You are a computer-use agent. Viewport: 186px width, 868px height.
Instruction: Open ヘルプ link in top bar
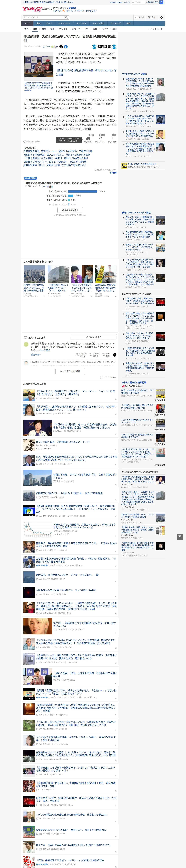127,2
